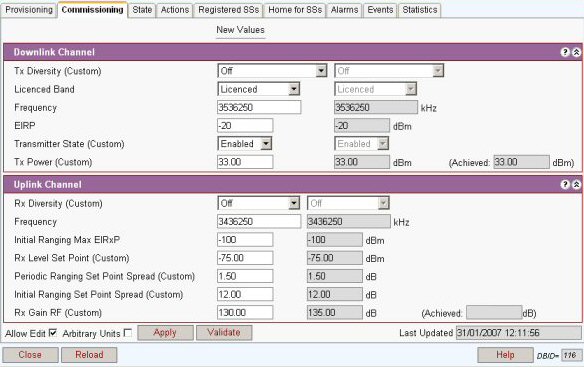Open the Rx Diversity dropdown
The height and width of the screenshot is (367, 584).
tap(258, 203)
